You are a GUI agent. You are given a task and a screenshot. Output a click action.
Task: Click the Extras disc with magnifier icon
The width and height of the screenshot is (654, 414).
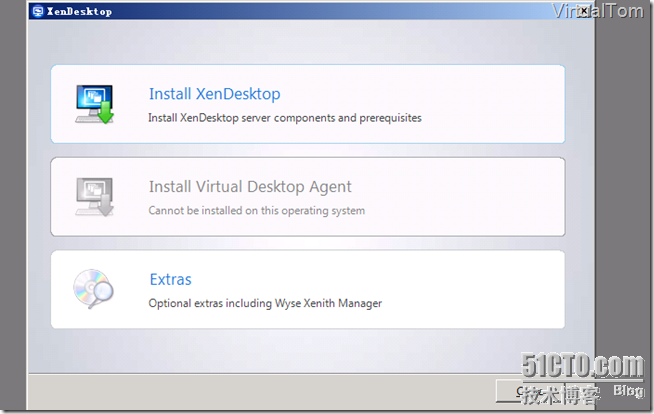pos(93,289)
